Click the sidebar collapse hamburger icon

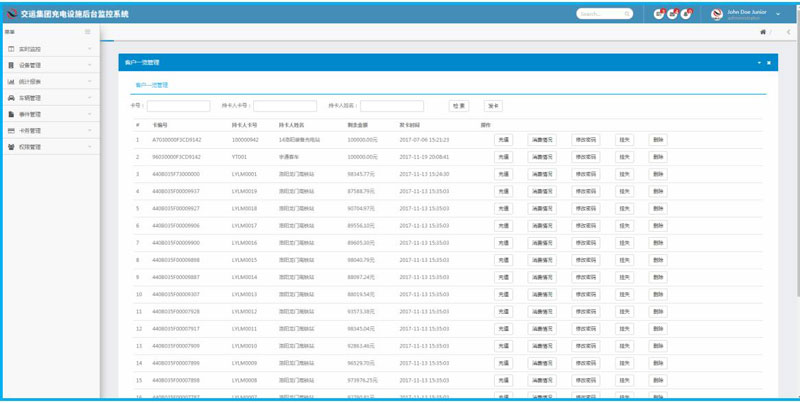tap(88, 33)
